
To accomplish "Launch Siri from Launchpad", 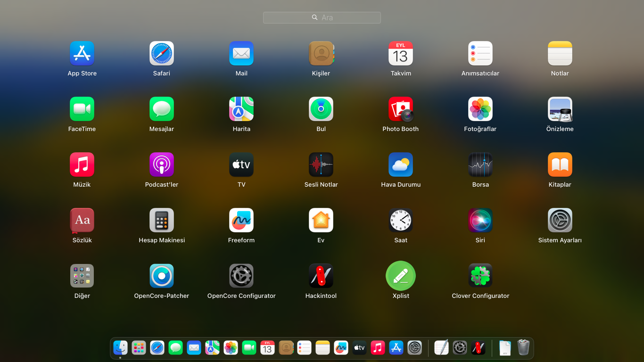I will click(480, 221).
